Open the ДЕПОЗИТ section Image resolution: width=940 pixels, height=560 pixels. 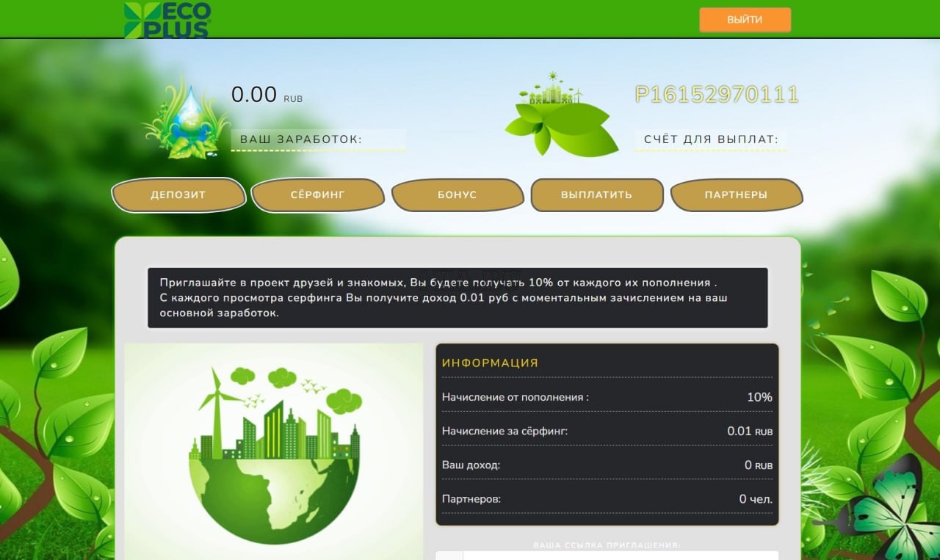(178, 194)
